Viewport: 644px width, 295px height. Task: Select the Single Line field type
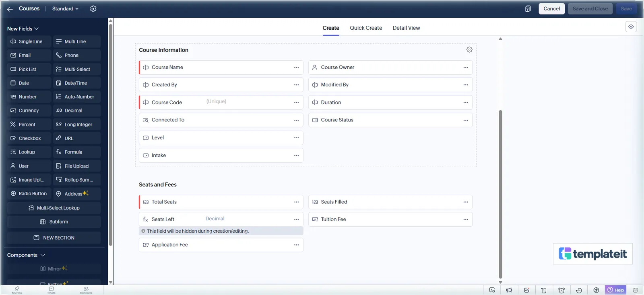29,42
